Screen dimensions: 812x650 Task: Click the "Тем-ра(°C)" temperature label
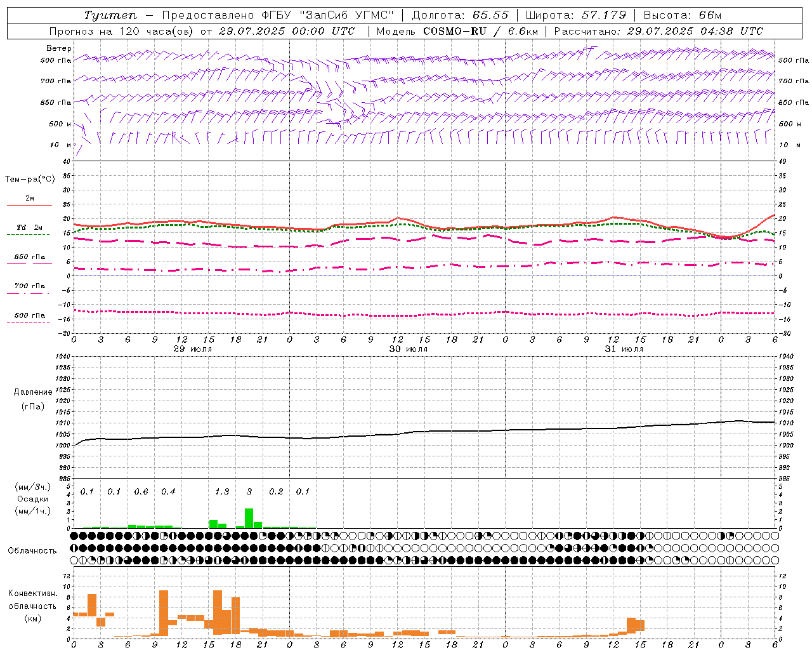[x=30, y=180]
